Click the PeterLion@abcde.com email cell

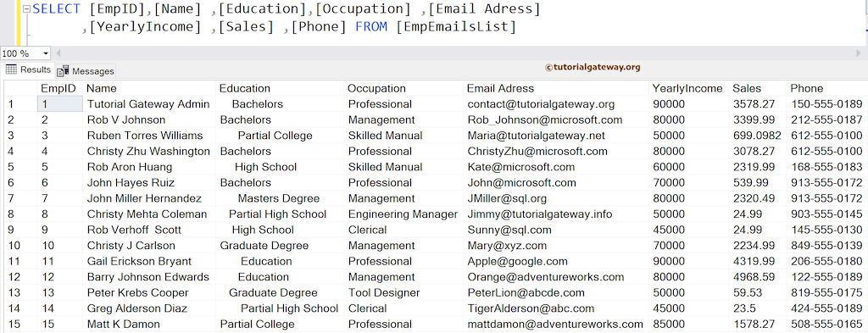point(556,292)
